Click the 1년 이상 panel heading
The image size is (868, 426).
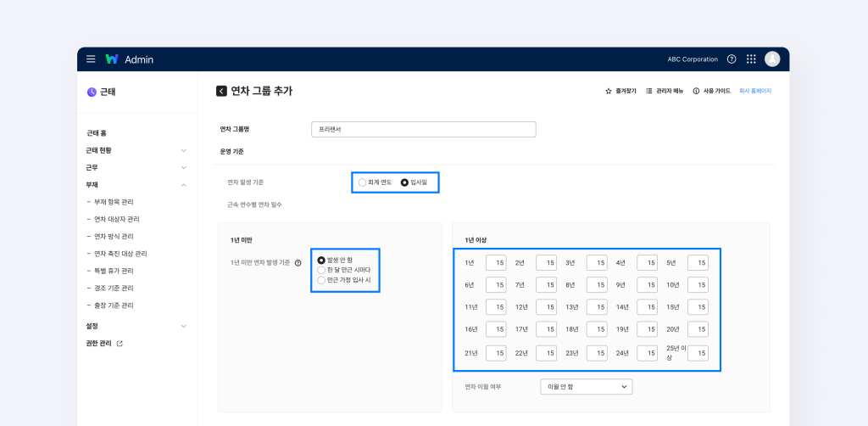476,240
